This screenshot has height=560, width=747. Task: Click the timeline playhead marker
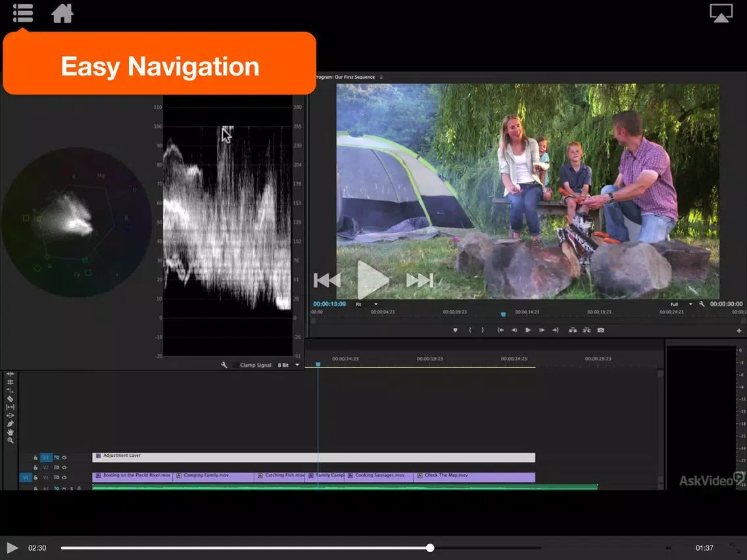[x=318, y=364]
